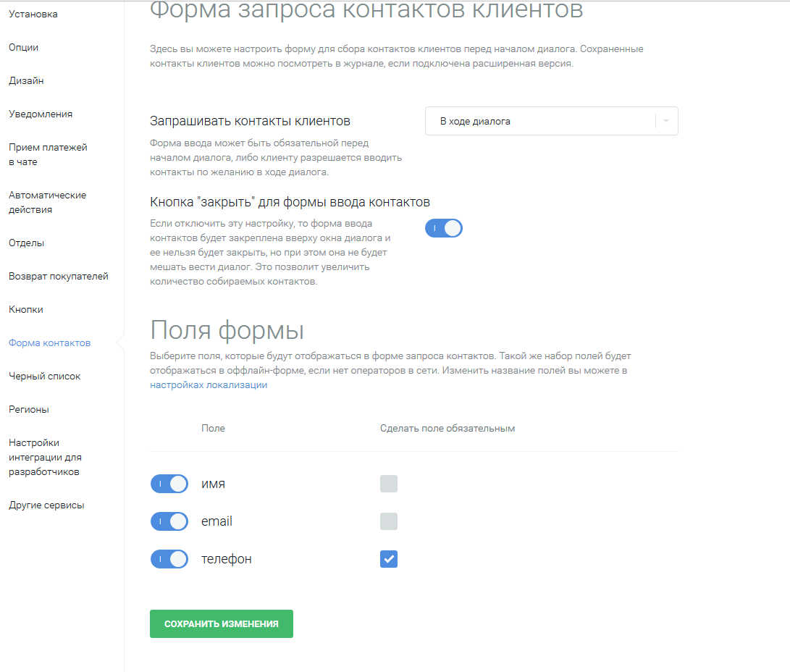Open the "Опции" sidebar section
The width and height of the screenshot is (790, 672).
pos(24,48)
